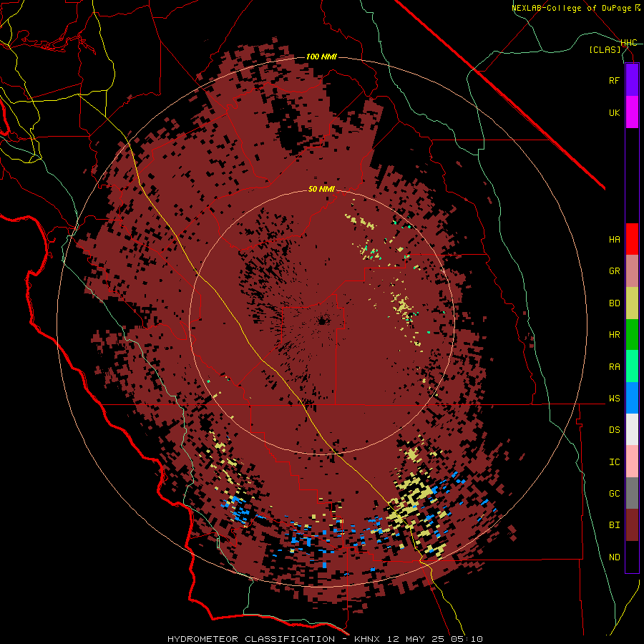Click the DS legend label

(x=614, y=430)
